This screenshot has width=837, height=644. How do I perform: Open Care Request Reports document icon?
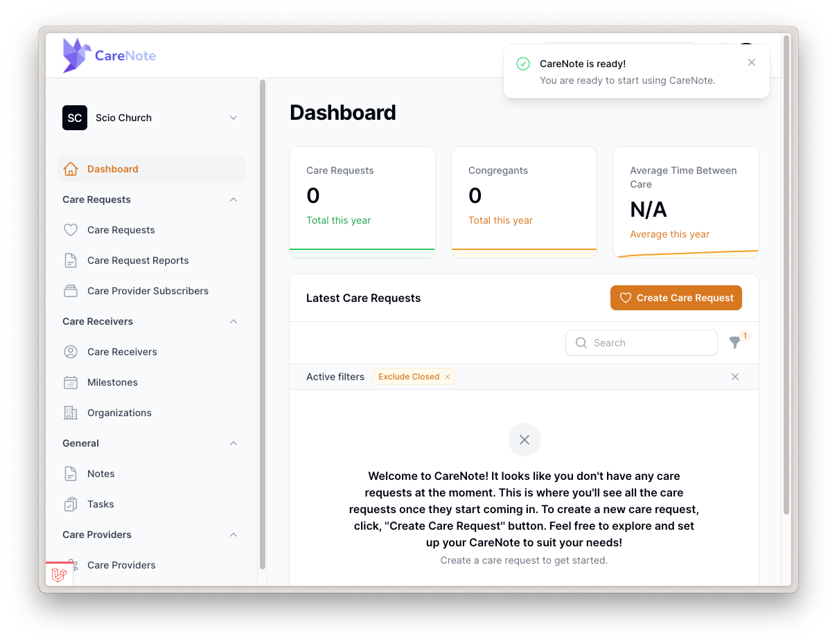[70, 260]
